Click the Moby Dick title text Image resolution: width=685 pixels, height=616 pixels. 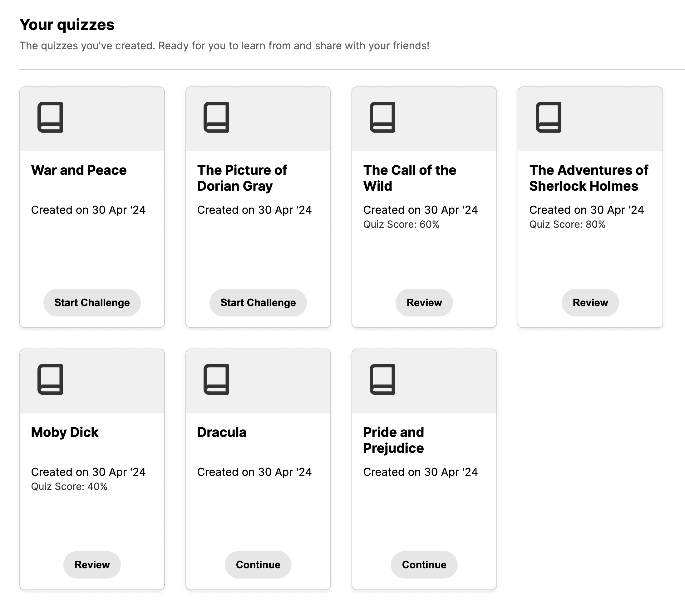(64, 432)
